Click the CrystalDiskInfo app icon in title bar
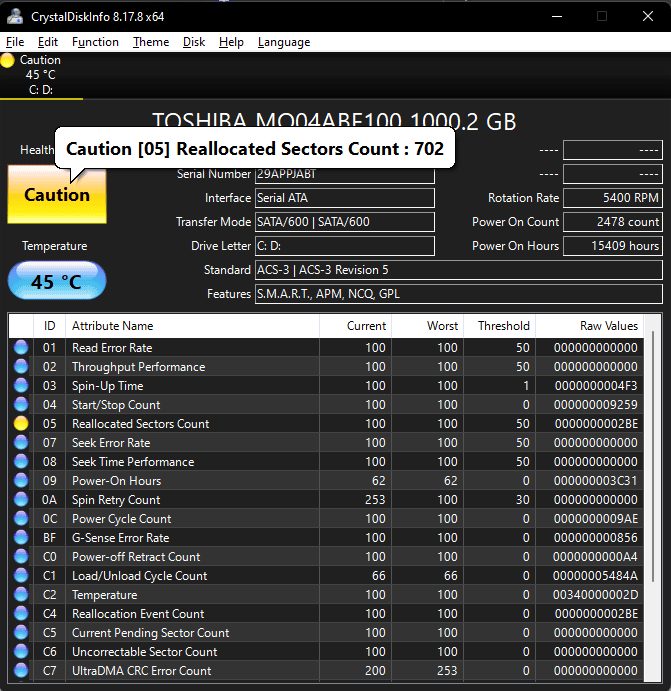671x691 pixels. [15, 15]
